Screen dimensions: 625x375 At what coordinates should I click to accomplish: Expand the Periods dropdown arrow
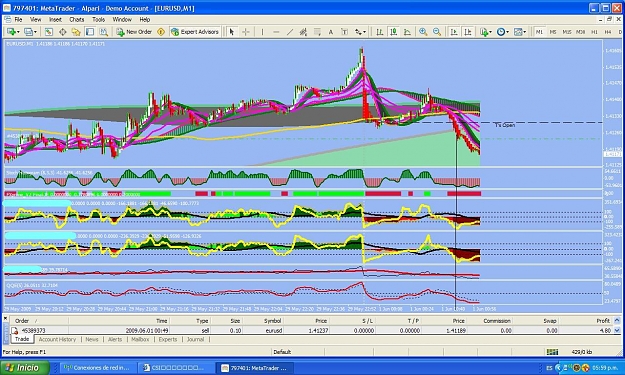[507, 32]
